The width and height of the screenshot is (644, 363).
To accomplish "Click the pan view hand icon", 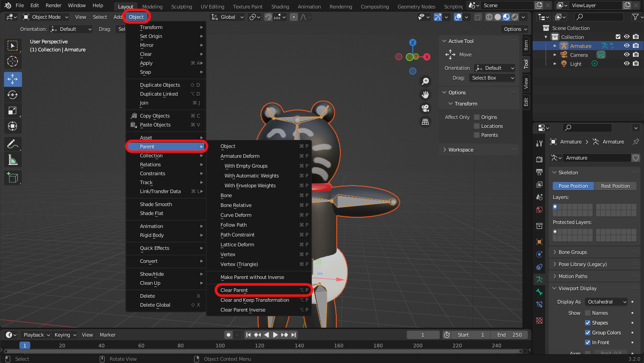I will [x=425, y=95].
